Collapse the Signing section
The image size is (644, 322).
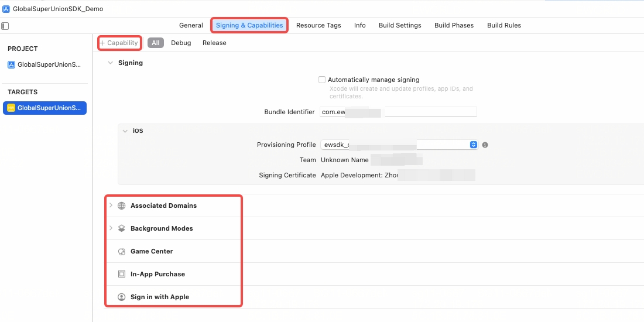pyautogui.click(x=110, y=63)
